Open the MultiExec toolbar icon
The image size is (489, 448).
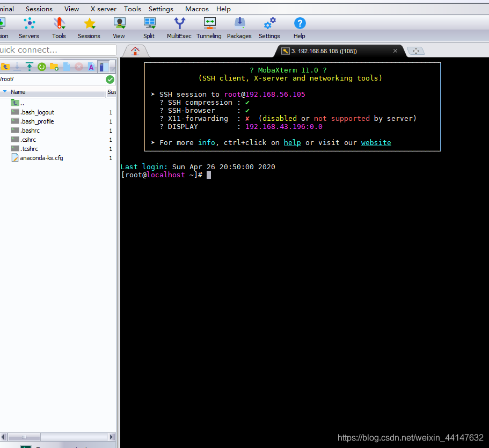[179, 28]
